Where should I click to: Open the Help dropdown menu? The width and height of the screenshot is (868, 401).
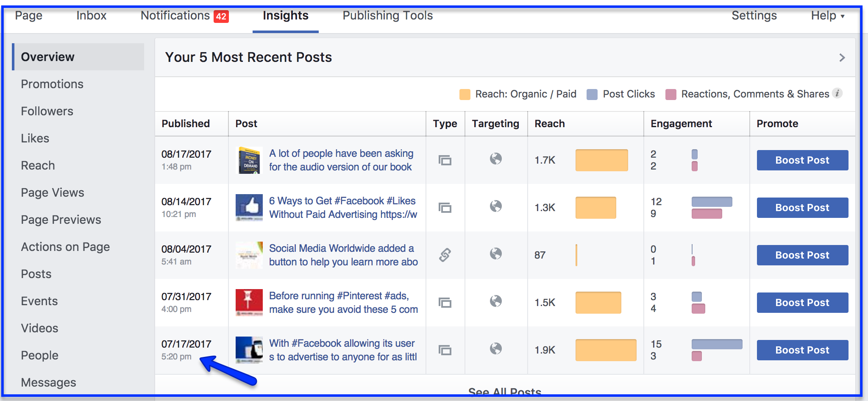click(x=828, y=16)
